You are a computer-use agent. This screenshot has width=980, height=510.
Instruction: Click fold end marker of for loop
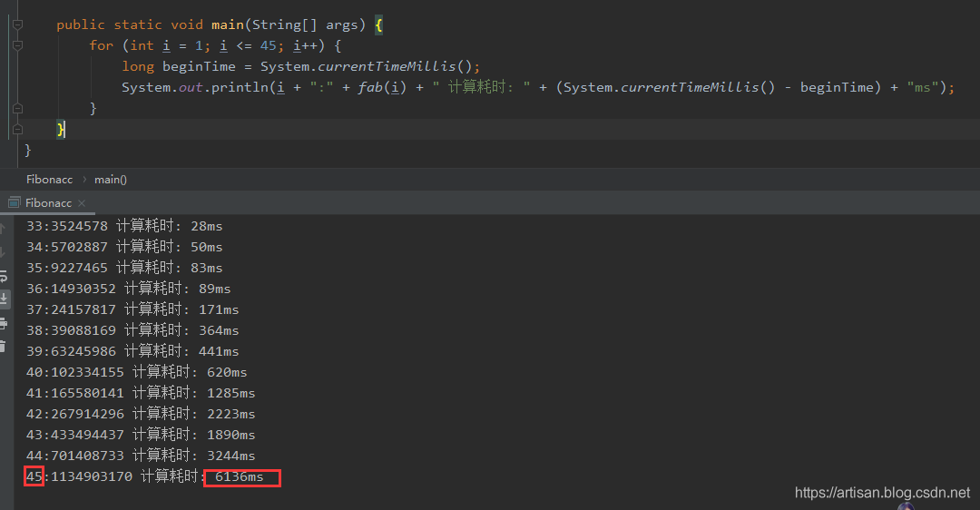click(x=17, y=109)
